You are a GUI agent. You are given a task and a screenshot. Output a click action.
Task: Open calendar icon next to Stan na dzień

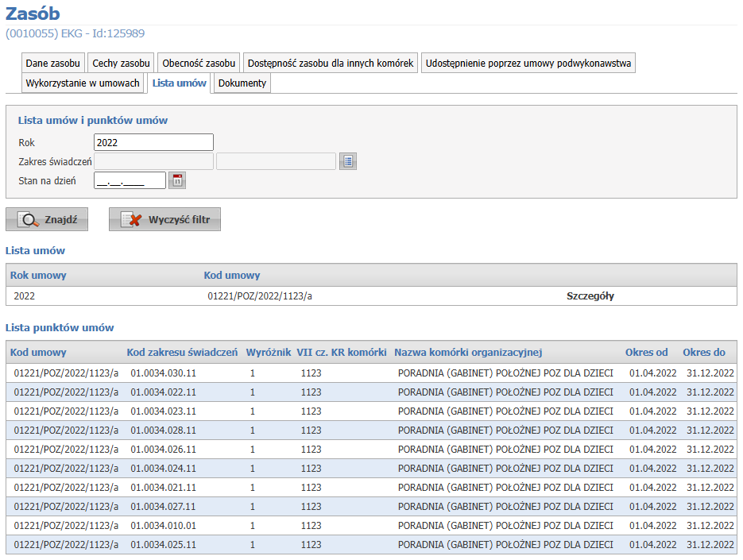tap(178, 180)
